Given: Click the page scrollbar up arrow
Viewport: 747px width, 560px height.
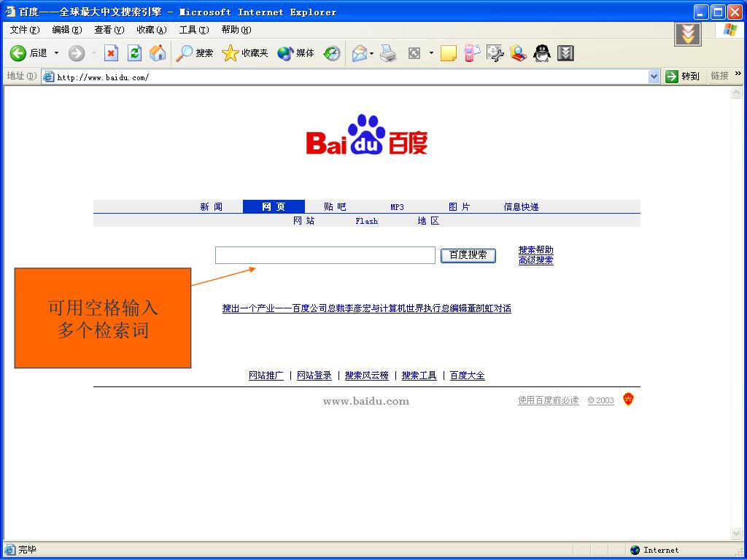Looking at the screenshot, I should [737, 93].
